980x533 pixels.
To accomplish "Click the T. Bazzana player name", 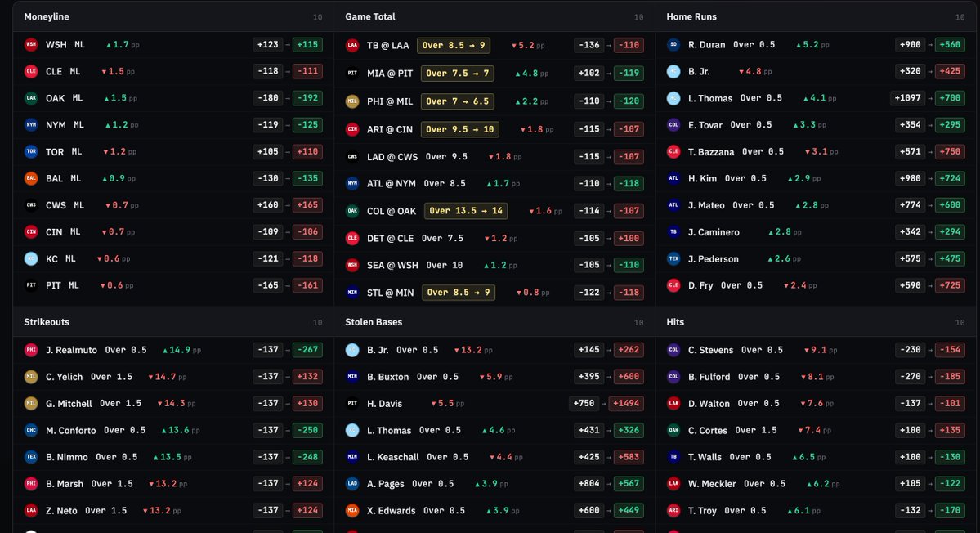I will (x=711, y=152).
